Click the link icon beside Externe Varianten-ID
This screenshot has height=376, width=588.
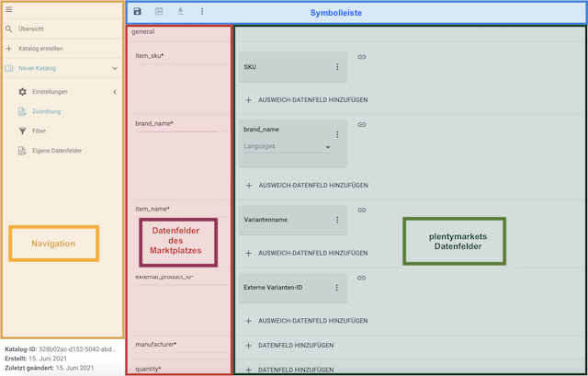coord(361,278)
